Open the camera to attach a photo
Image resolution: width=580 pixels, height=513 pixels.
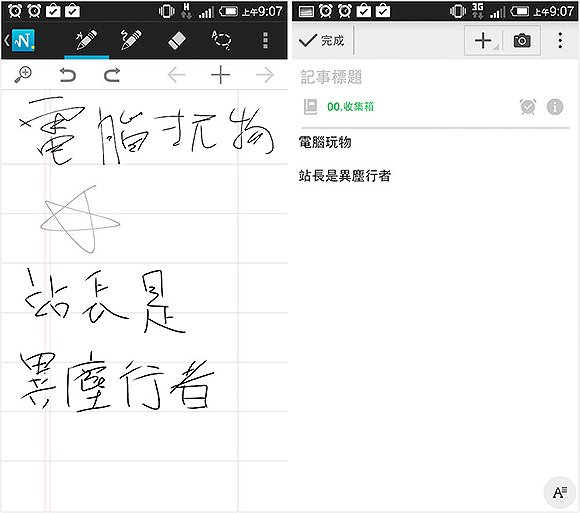[522, 40]
